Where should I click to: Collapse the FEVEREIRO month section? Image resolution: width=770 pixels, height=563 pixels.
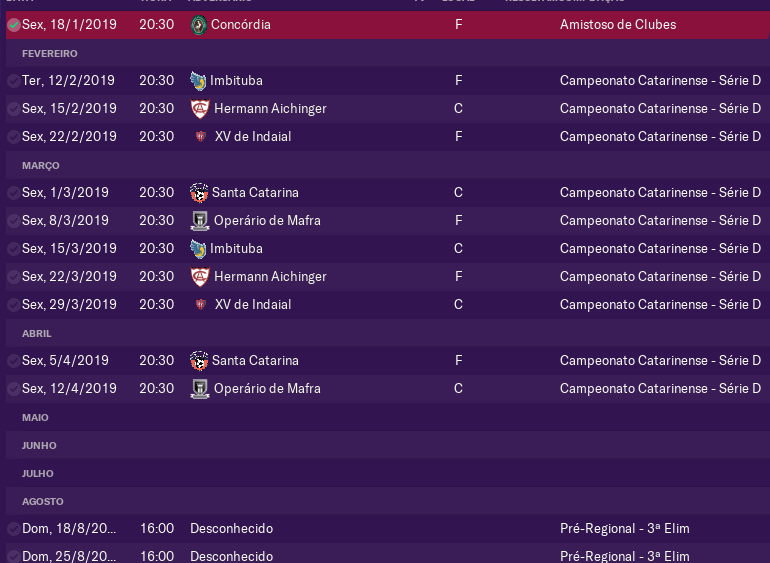point(50,54)
